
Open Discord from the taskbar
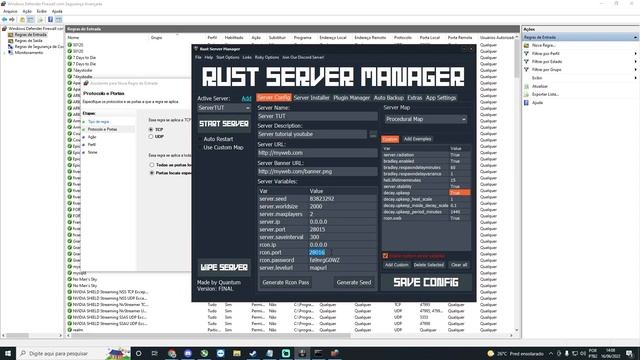coord(188,353)
